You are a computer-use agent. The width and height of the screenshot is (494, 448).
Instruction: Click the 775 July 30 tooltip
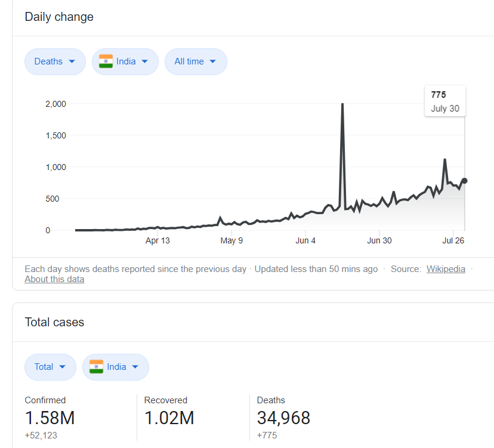point(445,101)
